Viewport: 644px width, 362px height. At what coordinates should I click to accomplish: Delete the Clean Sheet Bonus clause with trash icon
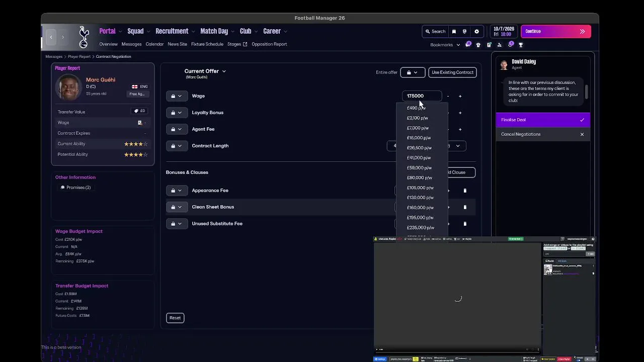point(465,207)
